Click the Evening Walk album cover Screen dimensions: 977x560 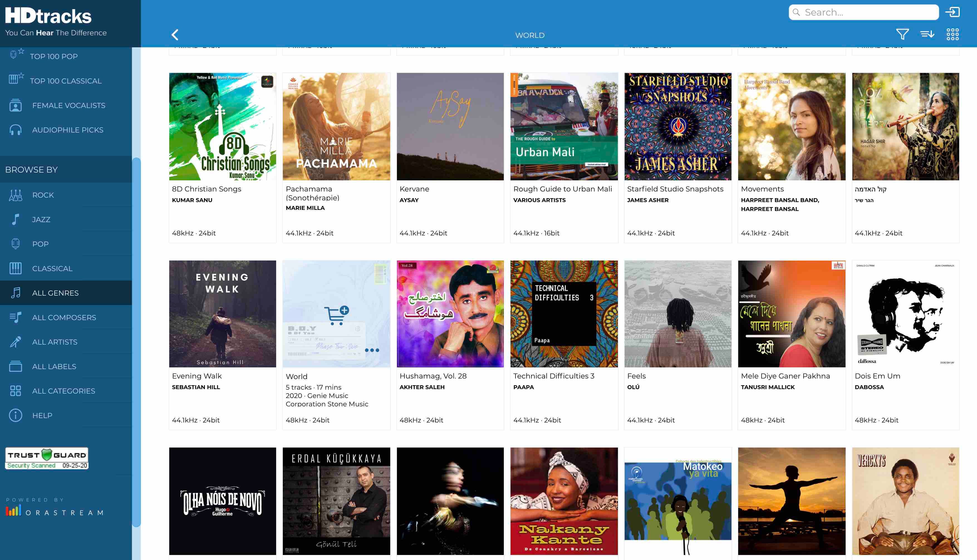(222, 314)
